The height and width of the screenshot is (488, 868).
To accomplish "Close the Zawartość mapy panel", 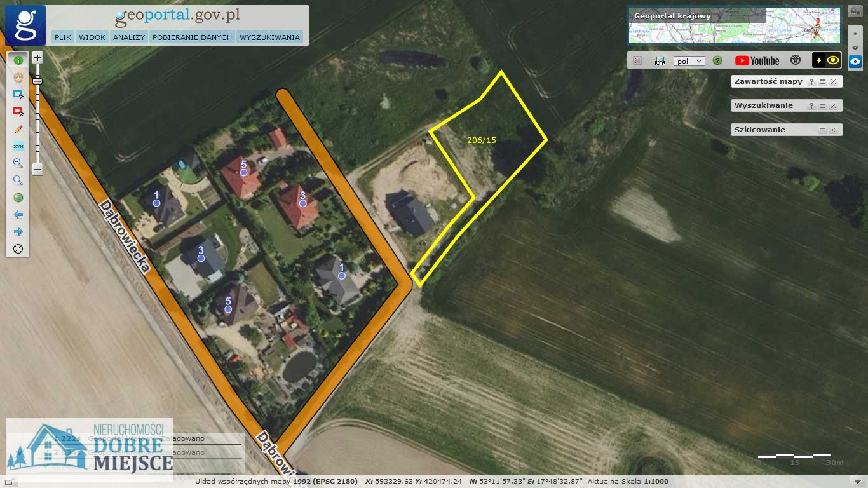I will coord(833,82).
